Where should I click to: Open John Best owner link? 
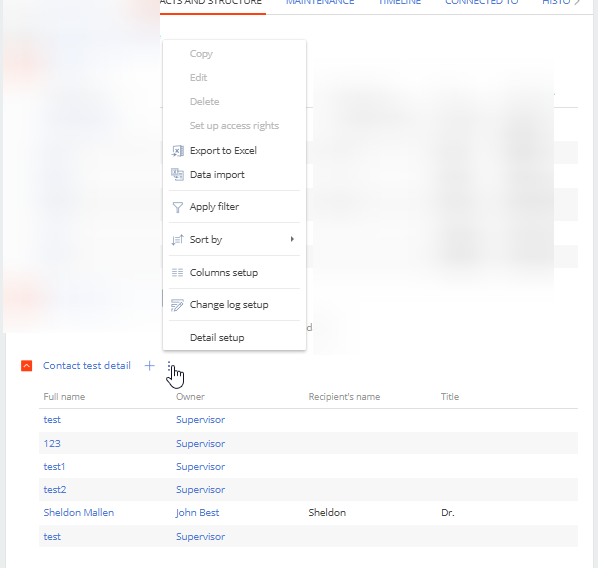[x=198, y=512]
